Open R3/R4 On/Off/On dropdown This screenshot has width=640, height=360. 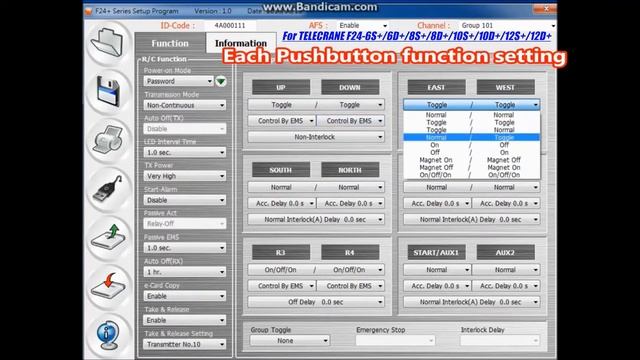point(316,270)
